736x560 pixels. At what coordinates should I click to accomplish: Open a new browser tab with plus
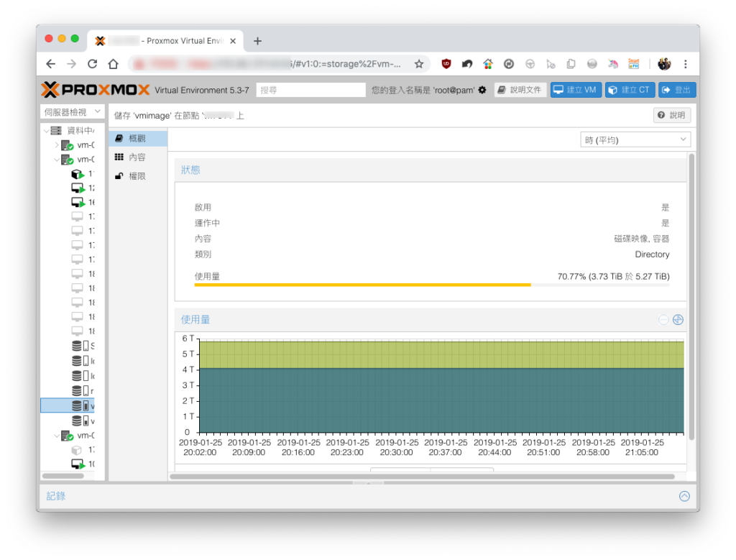(257, 41)
